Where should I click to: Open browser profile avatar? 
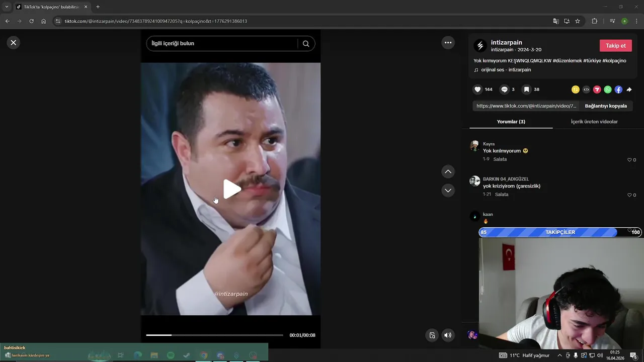[x=624, y=21]
